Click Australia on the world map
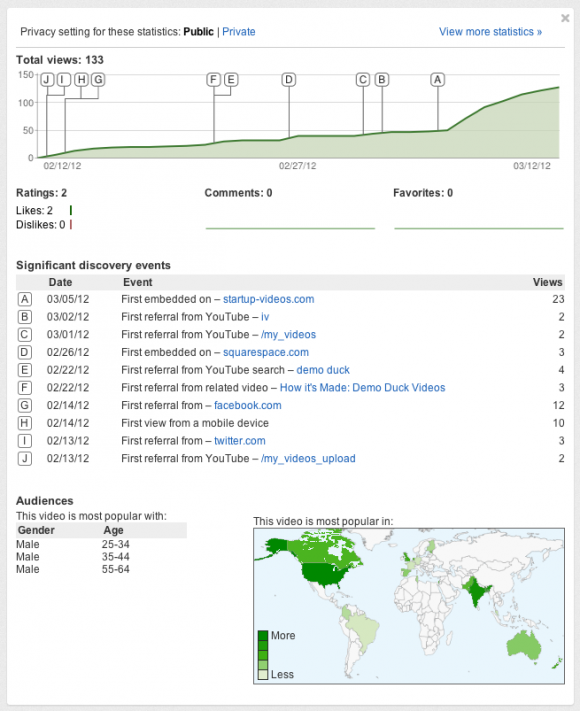The height and width of the screenshot is (711, 580). point(524,645)
